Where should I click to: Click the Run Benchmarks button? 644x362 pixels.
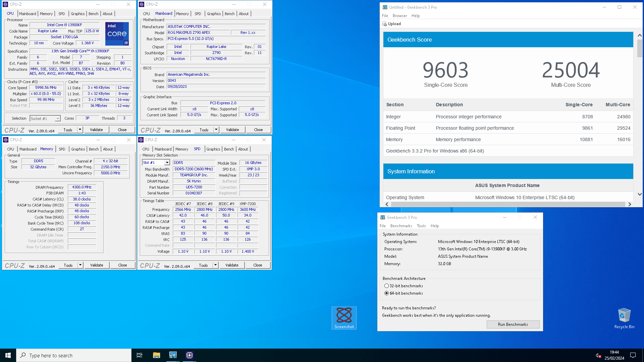[513, 324]
